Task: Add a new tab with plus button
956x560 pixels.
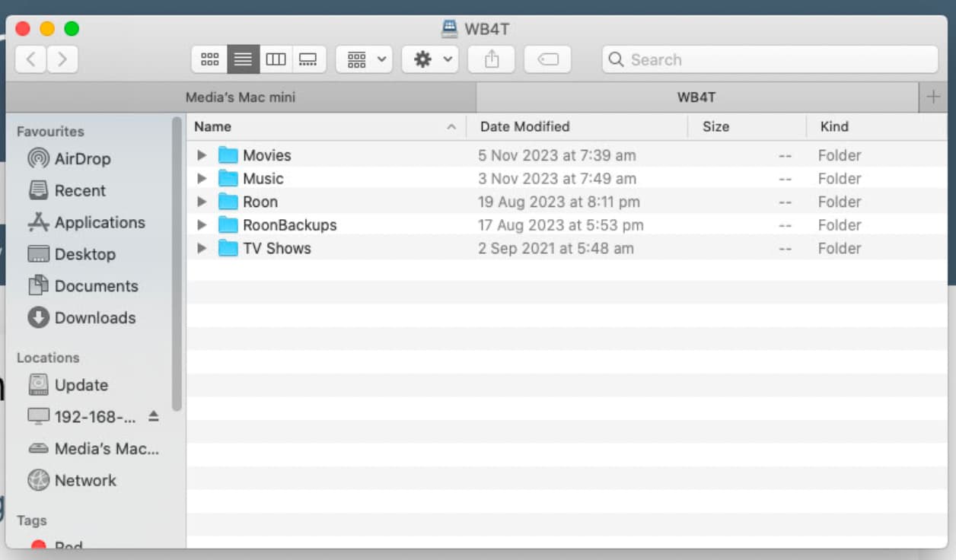Action: (x=933, y=97)
